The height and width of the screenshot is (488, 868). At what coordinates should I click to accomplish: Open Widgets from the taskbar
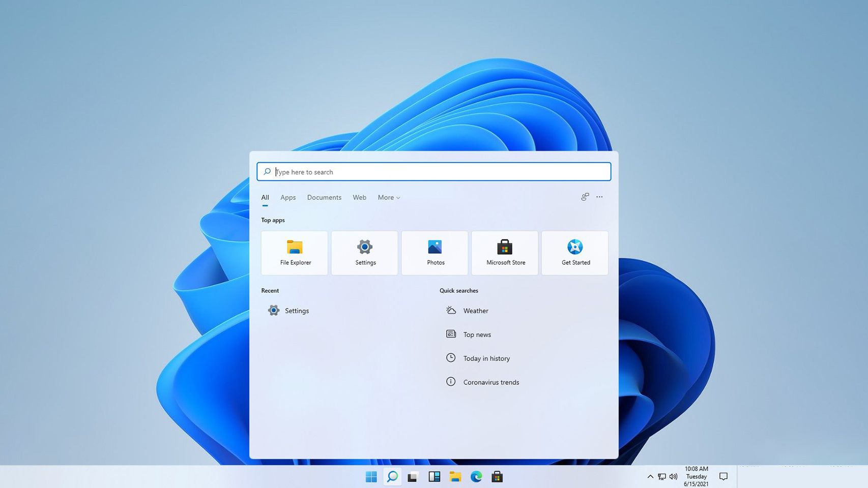tap(434, 476)
